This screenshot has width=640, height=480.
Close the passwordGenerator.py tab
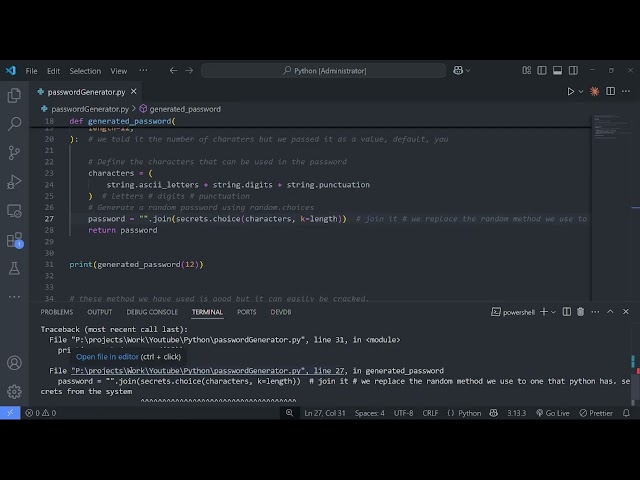(x=133, y=92)
